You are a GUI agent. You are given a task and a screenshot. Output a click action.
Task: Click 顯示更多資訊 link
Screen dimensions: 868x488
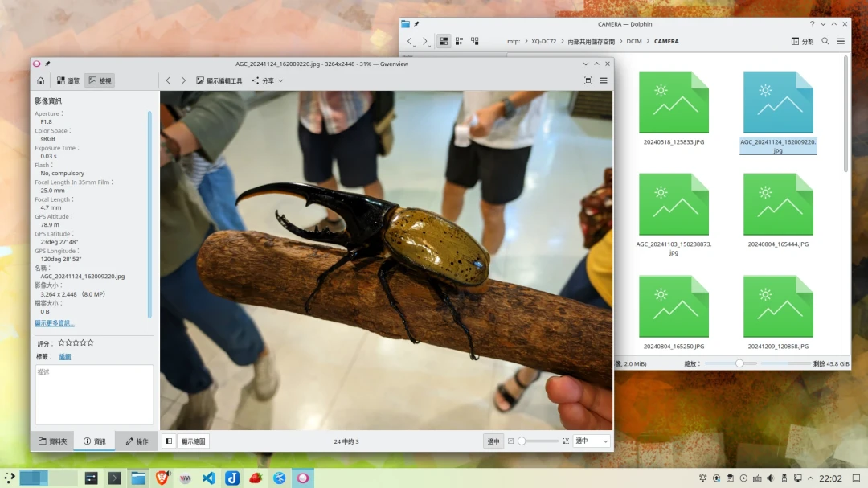point(55,323)
